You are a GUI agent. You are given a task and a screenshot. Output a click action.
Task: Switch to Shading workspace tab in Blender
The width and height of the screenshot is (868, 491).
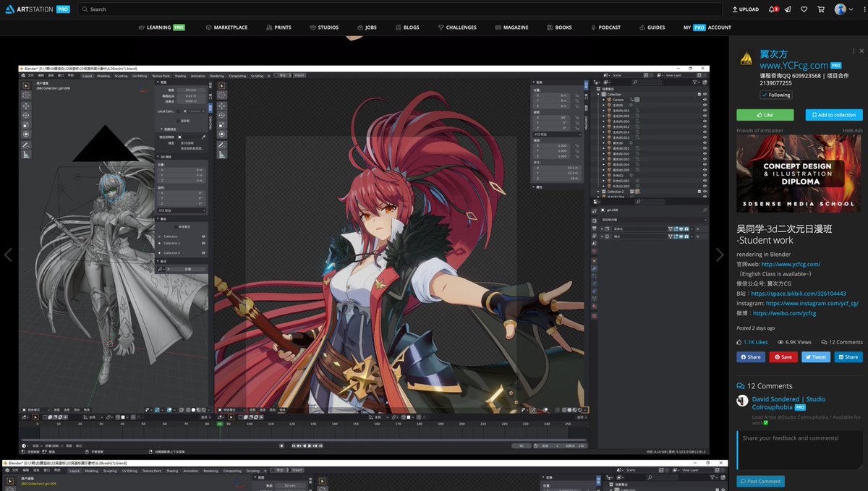pyautogui.click(x=180, y=75)
